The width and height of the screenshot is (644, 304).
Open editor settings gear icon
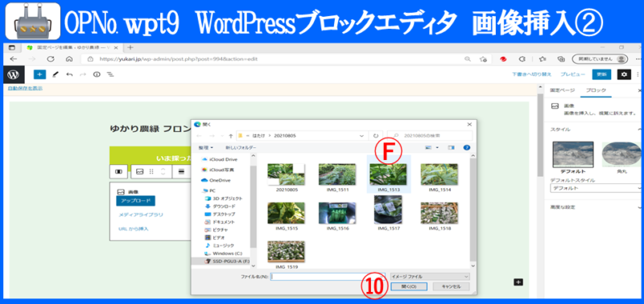pos(625,74)
